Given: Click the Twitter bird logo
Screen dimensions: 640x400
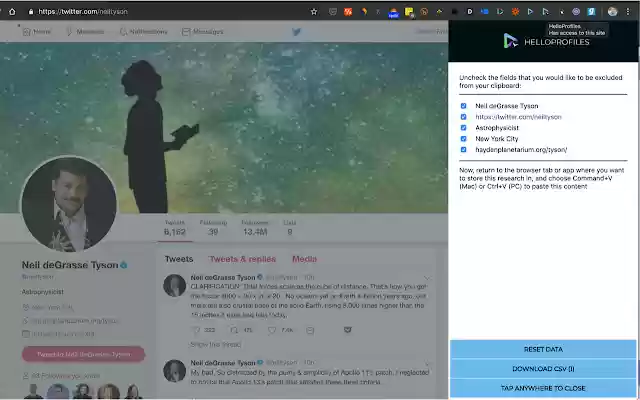Looking at the screenshot, I should click(x=296, y=31).
